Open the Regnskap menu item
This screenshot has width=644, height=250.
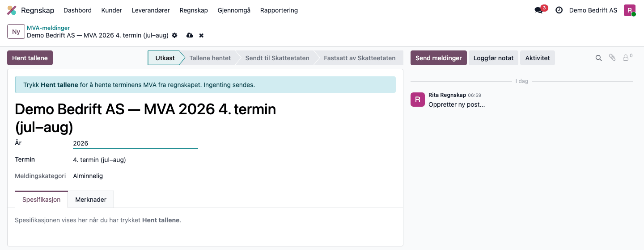click(x=194, y=10)
